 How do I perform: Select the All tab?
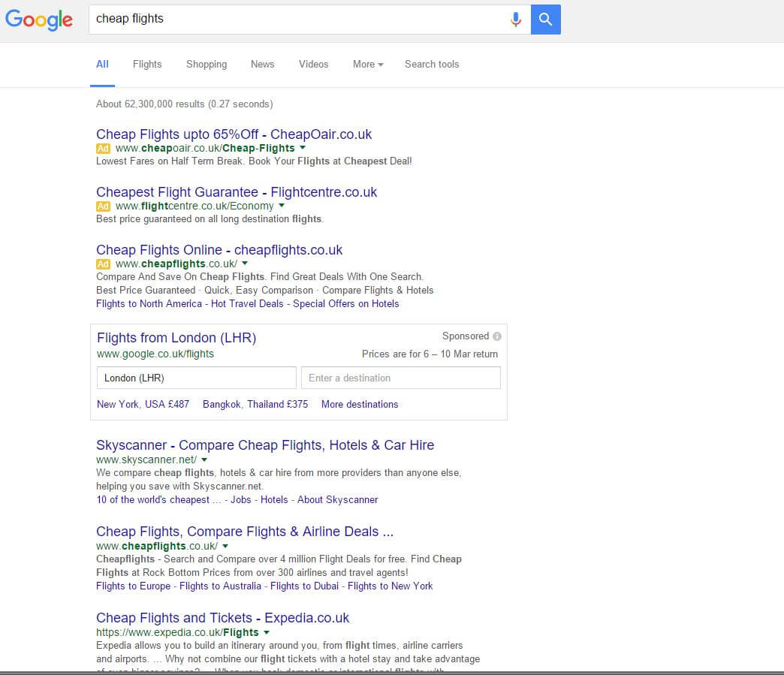[x=102, y=64]
